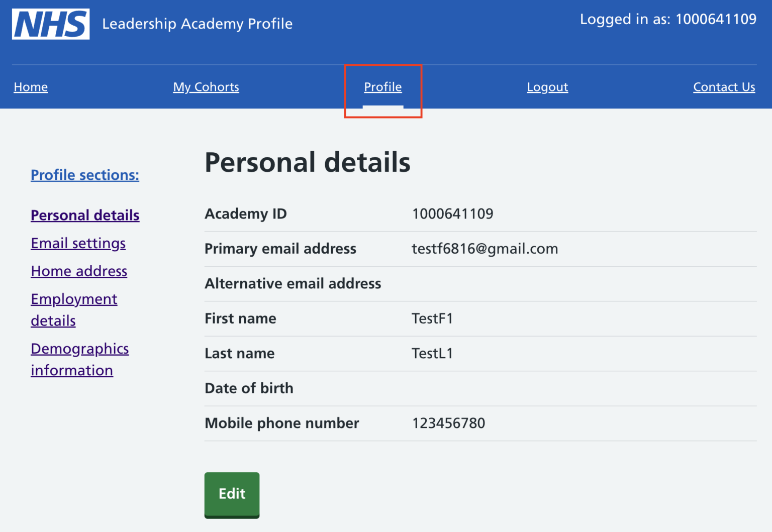This screenshot has height=532, width=772.
Task: Select the mobile number 123456780
Action: [448, 423]
